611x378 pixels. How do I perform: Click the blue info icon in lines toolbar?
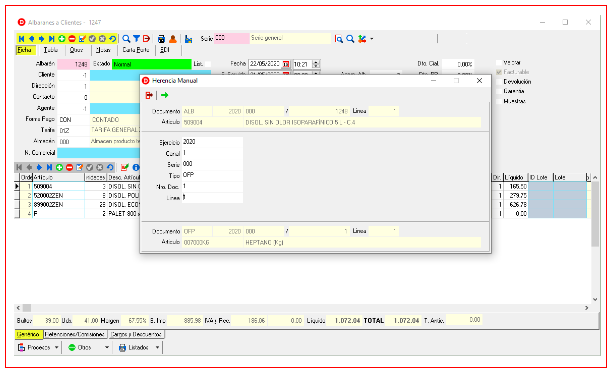point(136,168)
